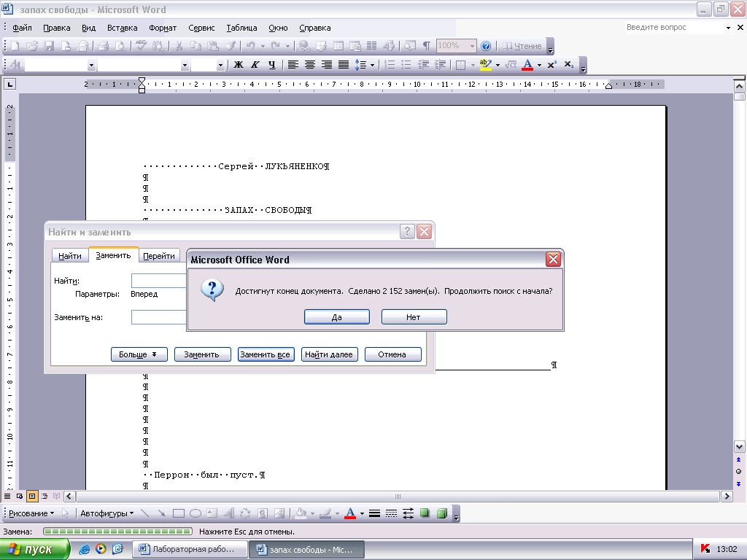This screenshot has width=747, height=560.
Task: Switch to Лабораторная работа taskbar window
Action: (x=189, y=550)
